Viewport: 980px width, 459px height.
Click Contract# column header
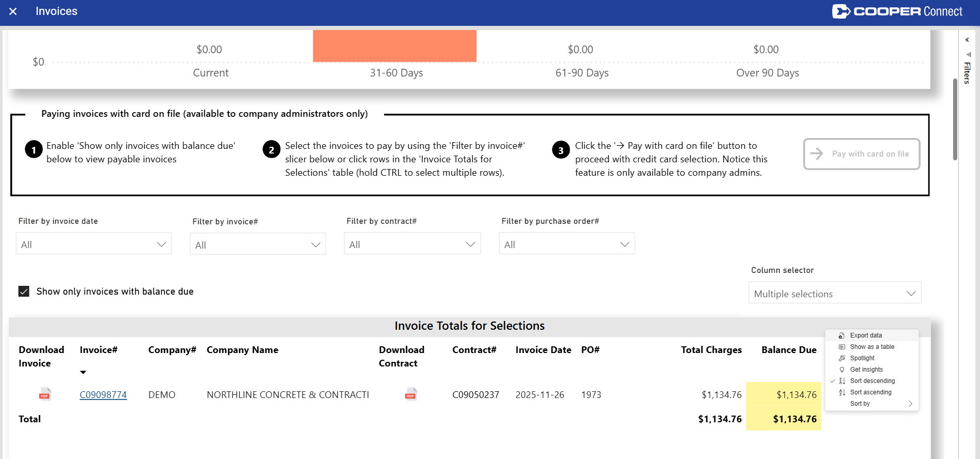click(474, 350)
